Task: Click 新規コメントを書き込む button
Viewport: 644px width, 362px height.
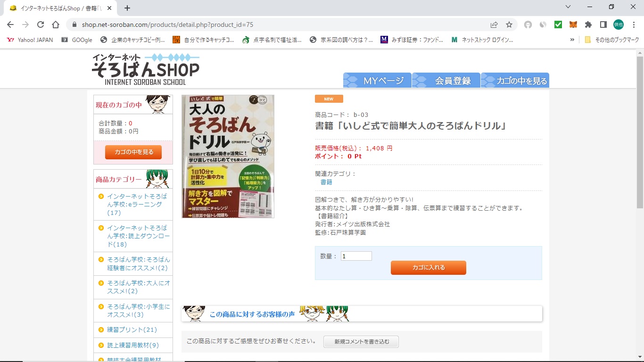Action: pyautogui.click(x=361, y=342)
